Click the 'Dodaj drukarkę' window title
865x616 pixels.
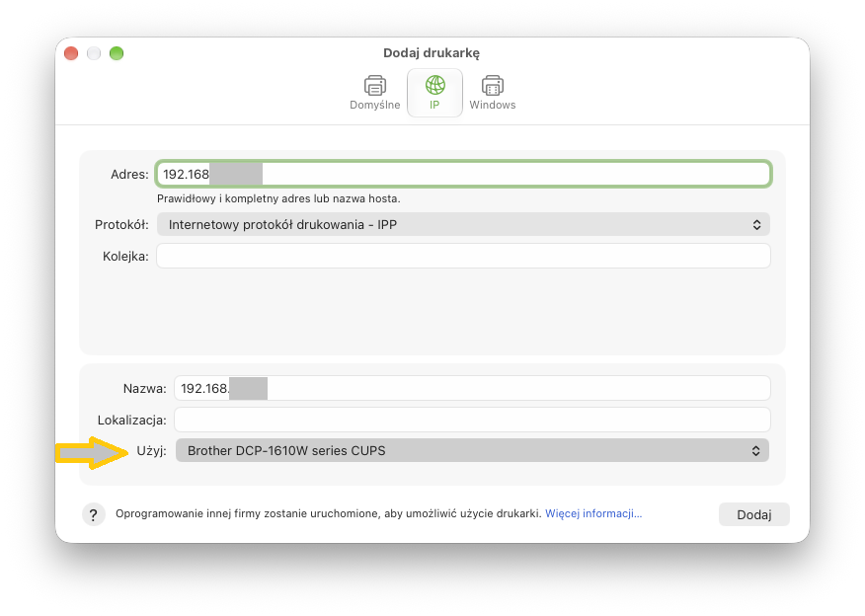point(432,53)
